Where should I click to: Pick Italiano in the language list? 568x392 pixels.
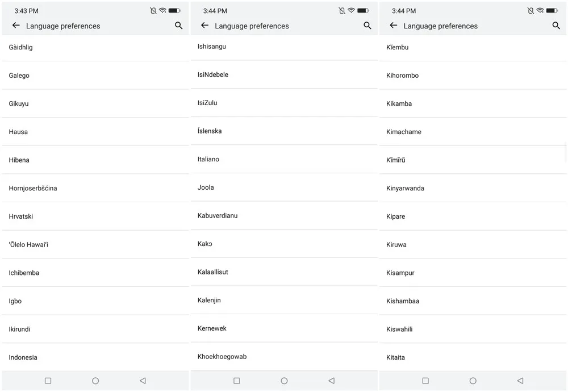pos(284,159)
